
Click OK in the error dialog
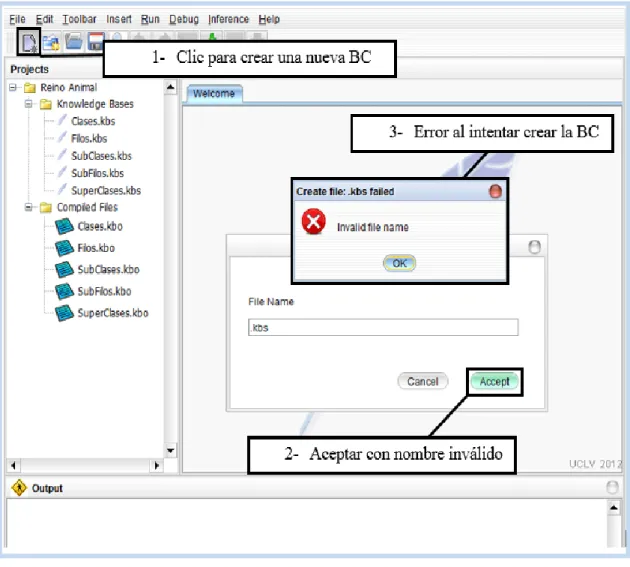click(x=399, y=263)
